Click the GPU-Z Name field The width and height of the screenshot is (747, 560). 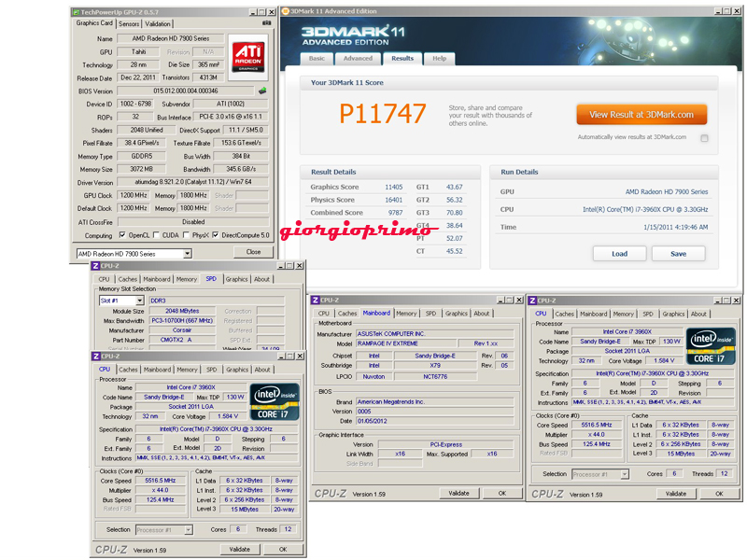pos(171,38)
